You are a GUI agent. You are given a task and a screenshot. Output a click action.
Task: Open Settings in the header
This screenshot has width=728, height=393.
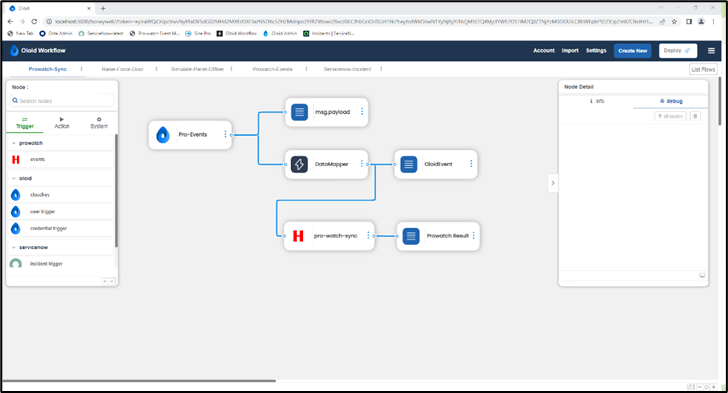(596, 50)
